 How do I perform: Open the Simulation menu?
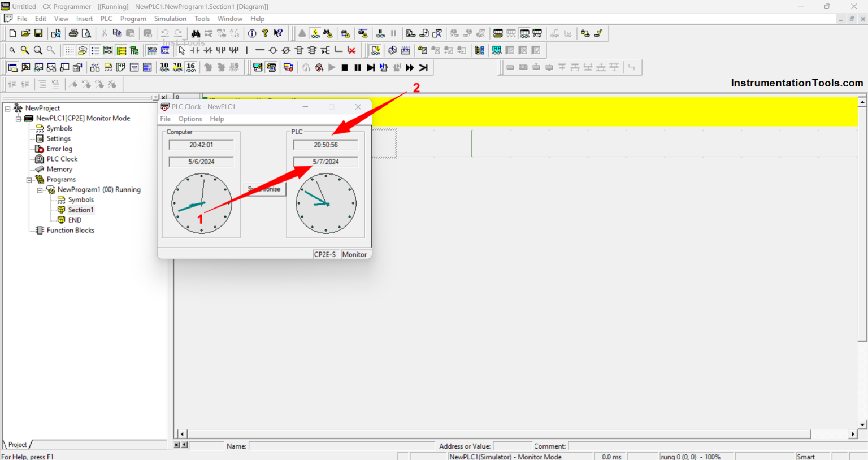click(x=170, y=19)
